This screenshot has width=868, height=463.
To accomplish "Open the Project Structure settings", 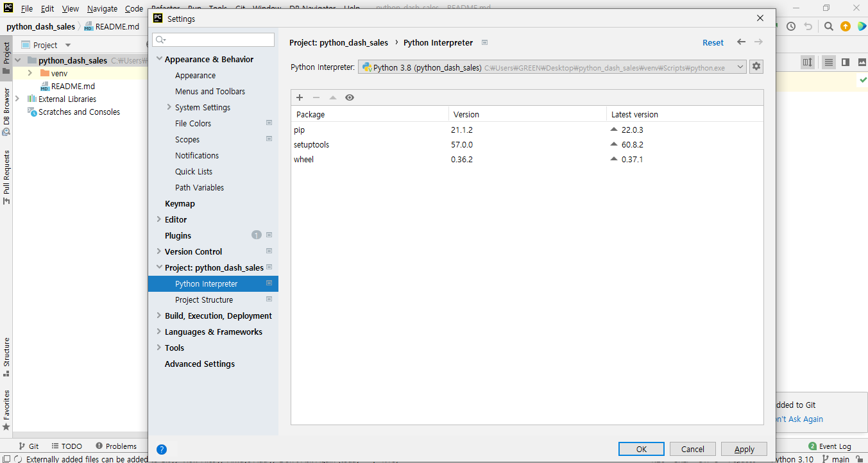I will click(204, 299).
